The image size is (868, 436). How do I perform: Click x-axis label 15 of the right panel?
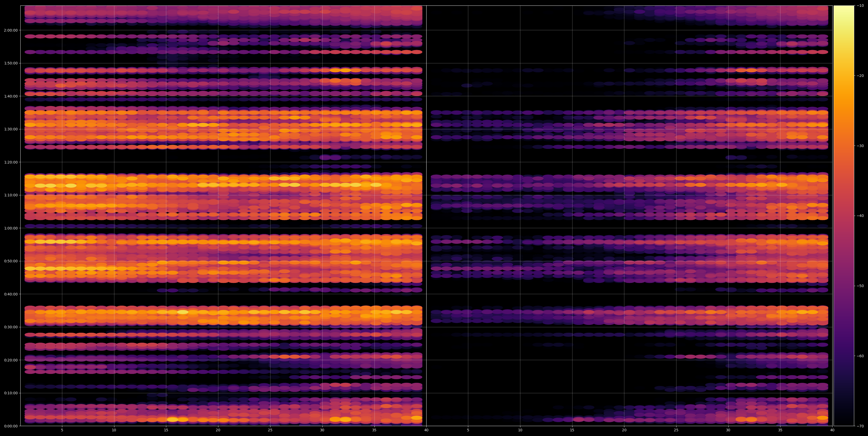pyautogui.click(x=572, y=430)
